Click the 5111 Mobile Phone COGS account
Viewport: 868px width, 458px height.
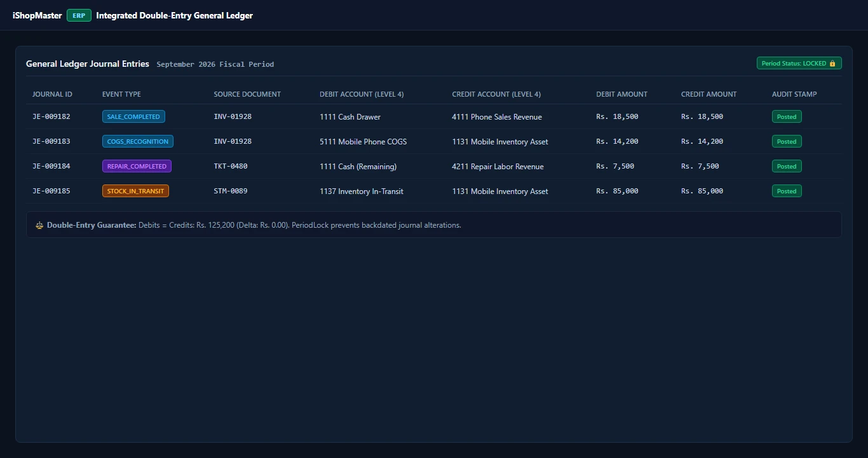pos(363,142)
